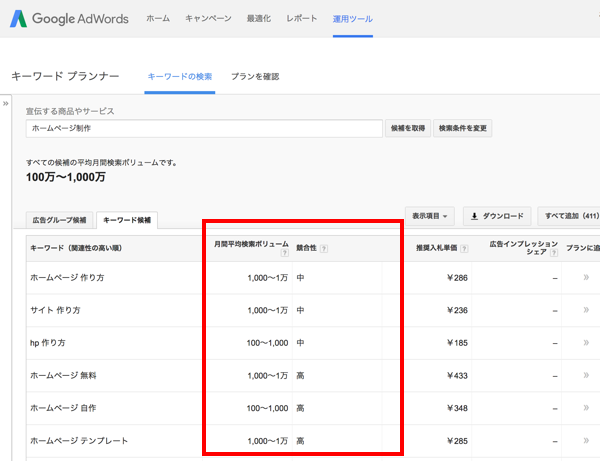Click the ¥433 bid value

click(457, 376)
